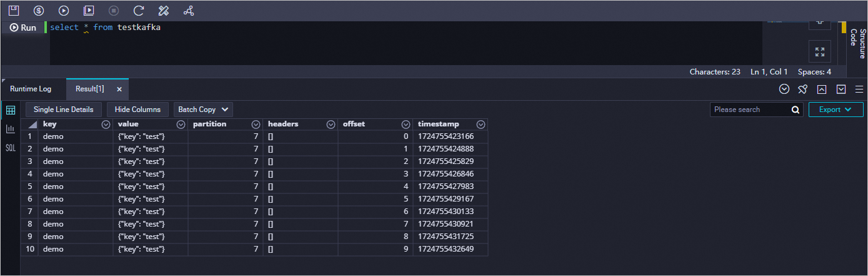Viewport: 868px width, 276px height.
Task: Click the pin icon in results bar
Action: 803,89
